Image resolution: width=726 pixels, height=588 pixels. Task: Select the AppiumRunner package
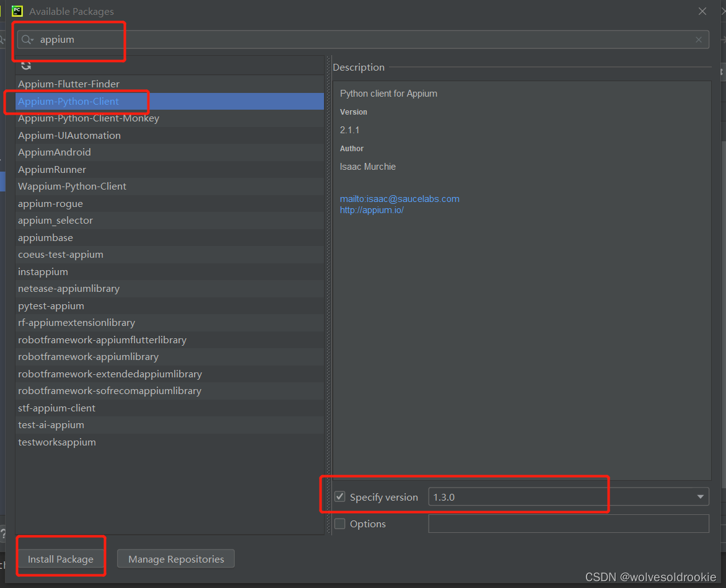click(x=170, y=169)
